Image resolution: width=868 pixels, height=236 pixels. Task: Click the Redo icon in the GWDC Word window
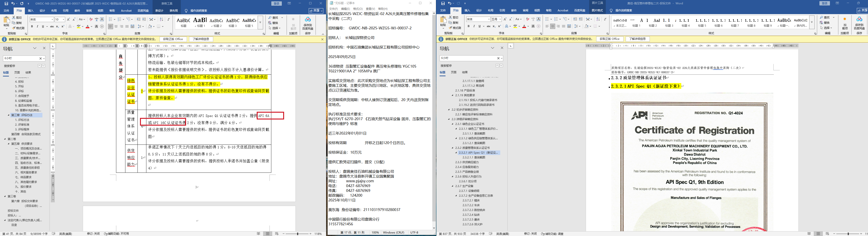[x=22, y=3]
